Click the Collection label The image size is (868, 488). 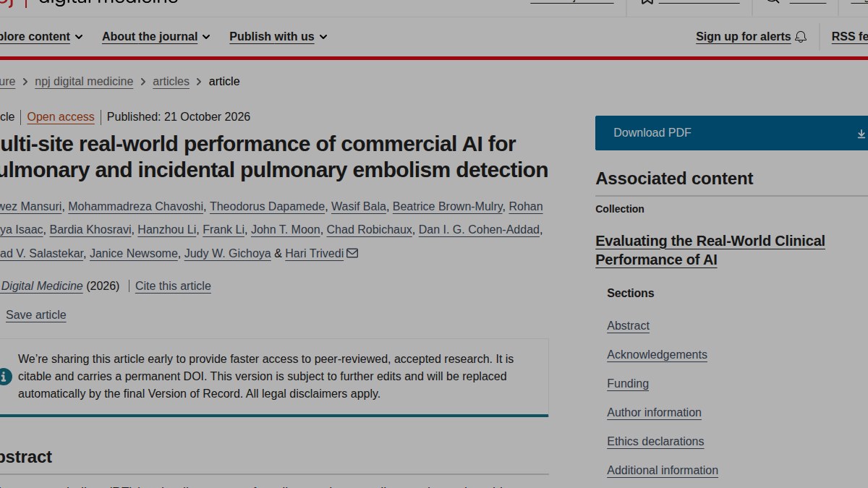pos(620,209)
